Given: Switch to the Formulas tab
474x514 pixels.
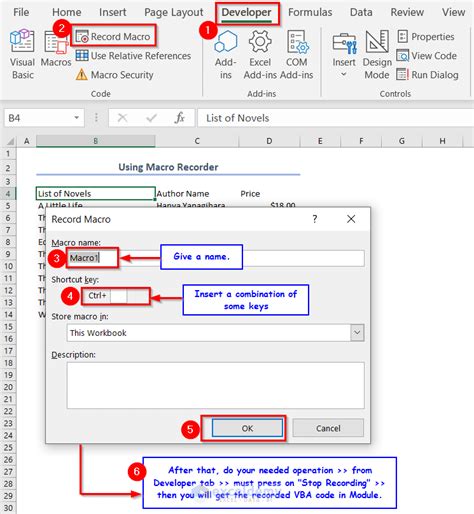Looking at the screenshot, I should pyautogui.click(x=310, y=12).
